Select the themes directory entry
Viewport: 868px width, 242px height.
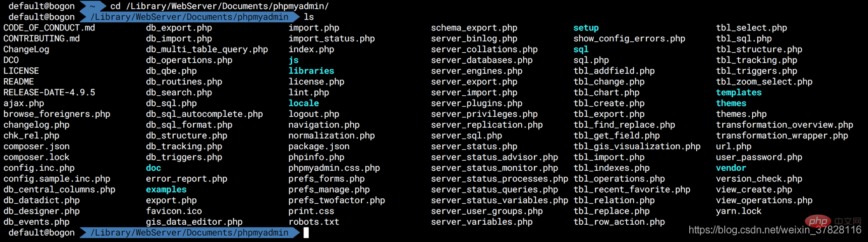pos(731,104)
